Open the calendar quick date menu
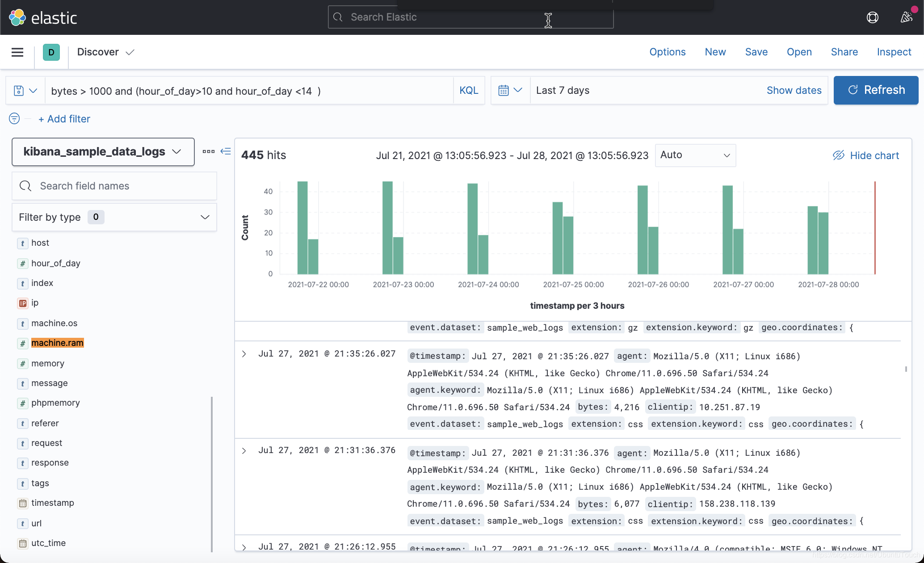The image size is (924, 563). point(510,90)
